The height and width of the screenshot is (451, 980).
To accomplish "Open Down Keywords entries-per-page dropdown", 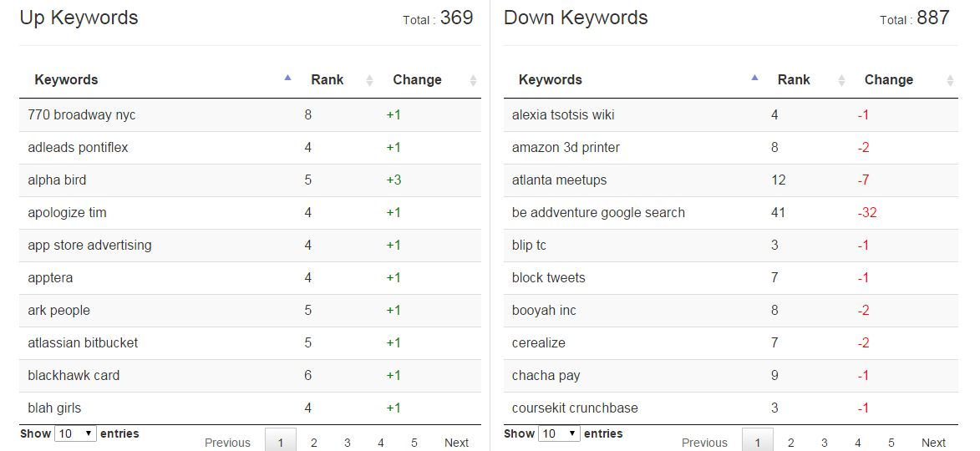I will coord(559,434).
